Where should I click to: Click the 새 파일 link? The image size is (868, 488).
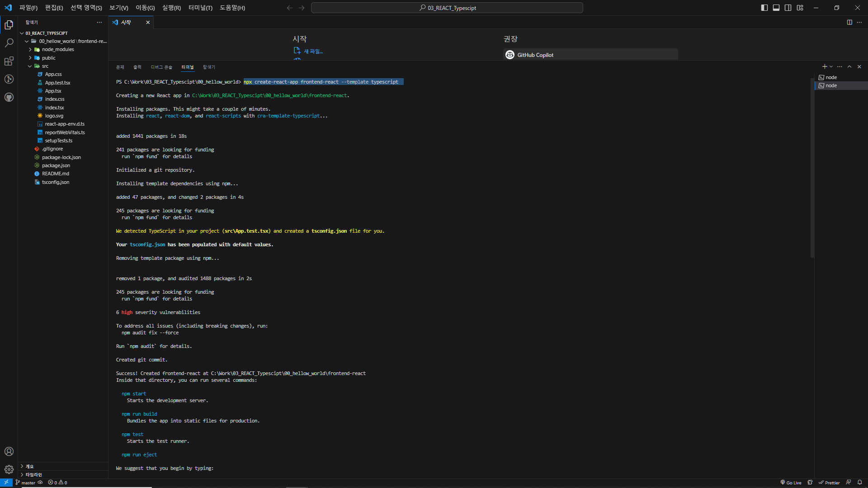coord(313,52)
